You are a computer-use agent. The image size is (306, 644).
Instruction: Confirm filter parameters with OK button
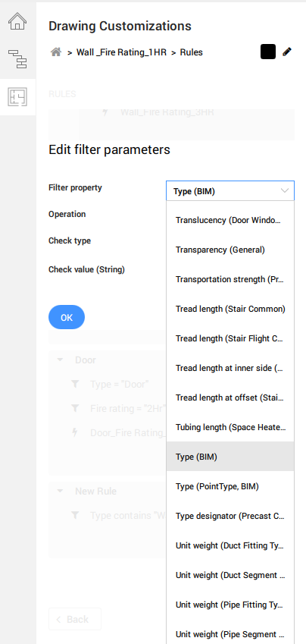67,317
